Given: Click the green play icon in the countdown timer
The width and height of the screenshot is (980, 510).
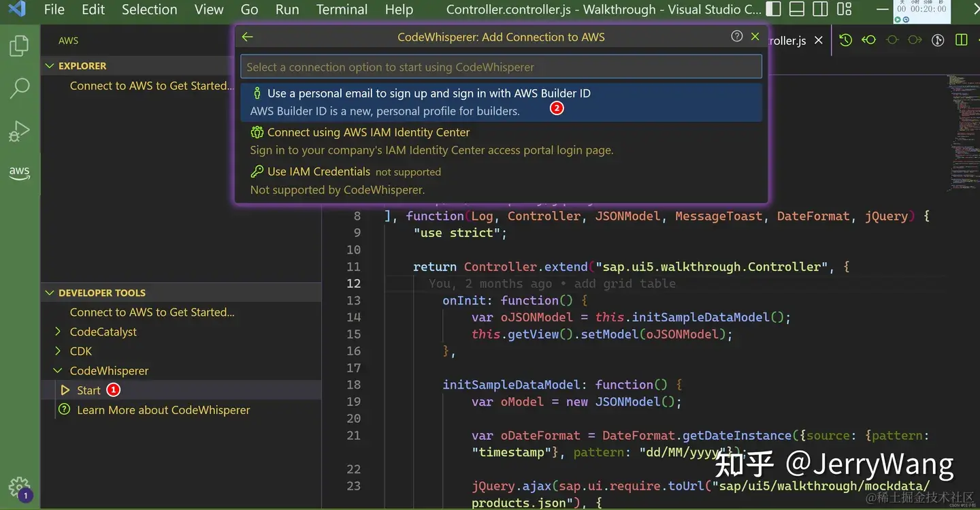Looking at the screenshot, I should coord(897,20).
